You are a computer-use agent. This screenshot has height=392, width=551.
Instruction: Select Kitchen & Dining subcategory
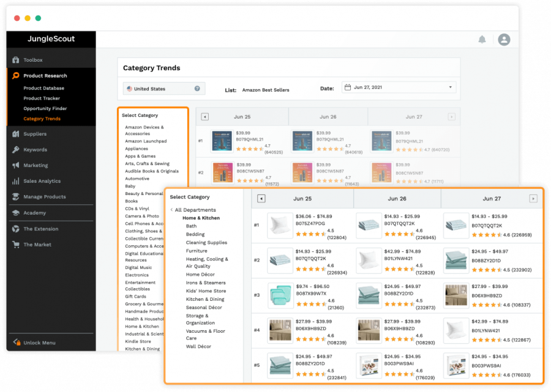(205, 300)
